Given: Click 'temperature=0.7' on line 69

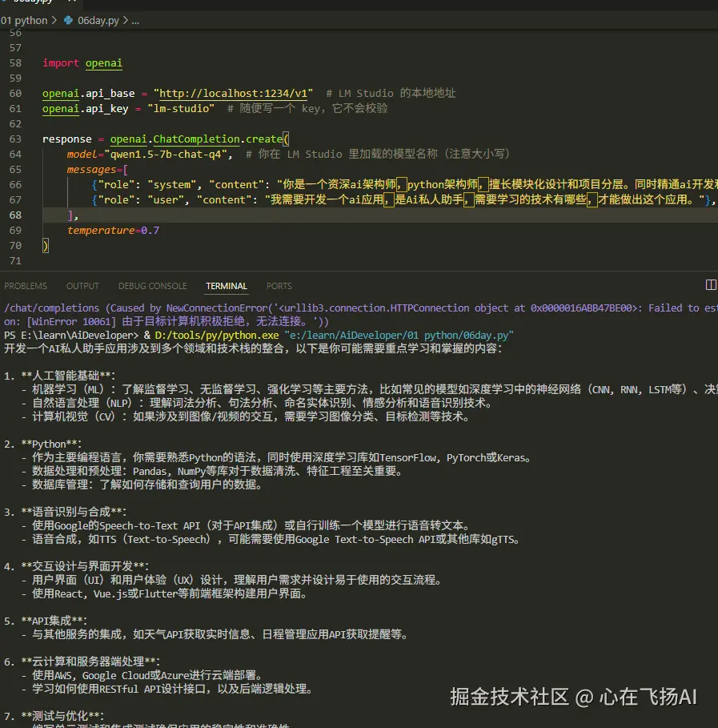Looking at the screenshot, I should click(x=113, y=231).
